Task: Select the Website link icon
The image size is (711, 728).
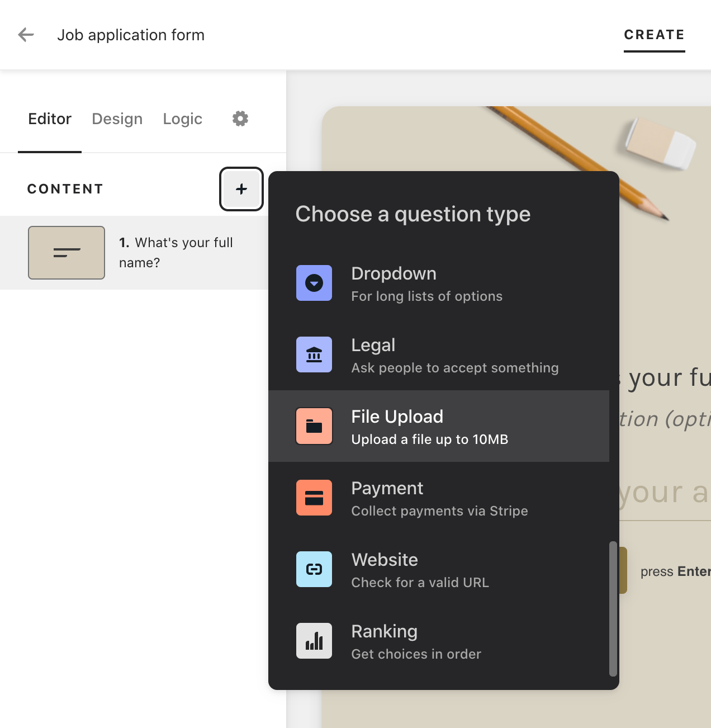Action: click(314, 569)
